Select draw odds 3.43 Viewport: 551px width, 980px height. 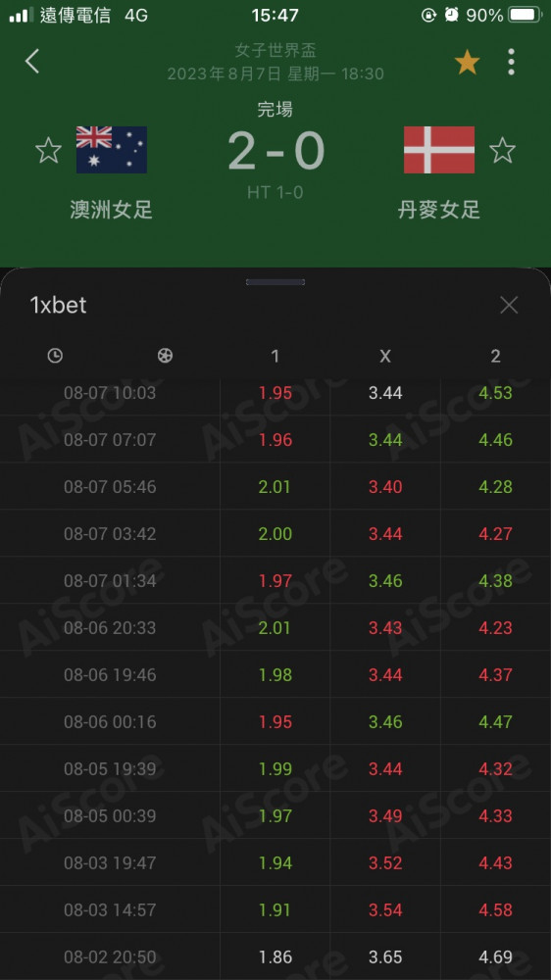[x=385, y=627]
